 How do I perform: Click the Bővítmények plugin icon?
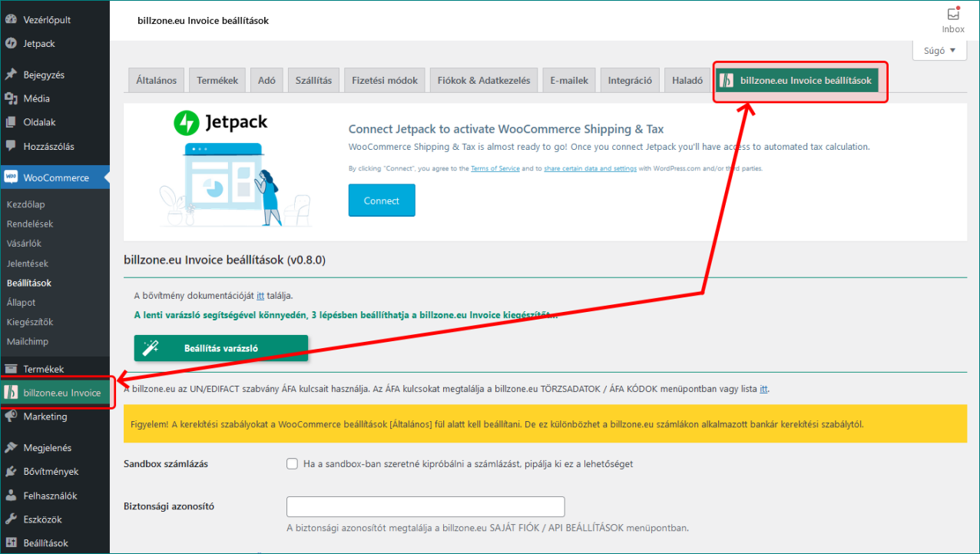(x=11, y=472)
